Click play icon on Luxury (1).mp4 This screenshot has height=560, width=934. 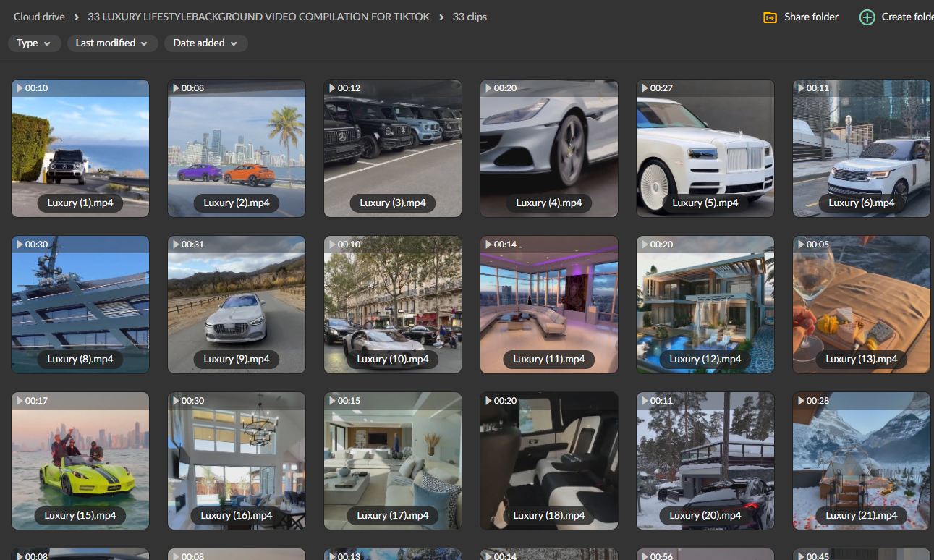click(19, 88)
